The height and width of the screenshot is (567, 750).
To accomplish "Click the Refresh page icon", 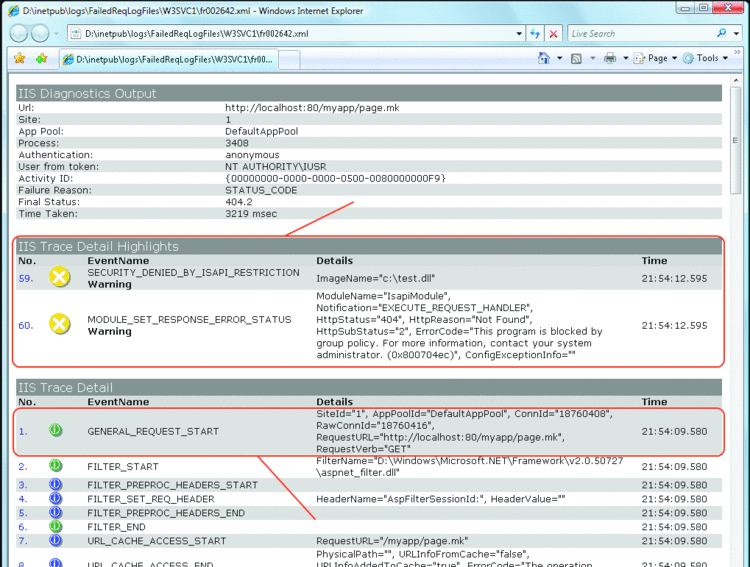I will pos(535,33).
